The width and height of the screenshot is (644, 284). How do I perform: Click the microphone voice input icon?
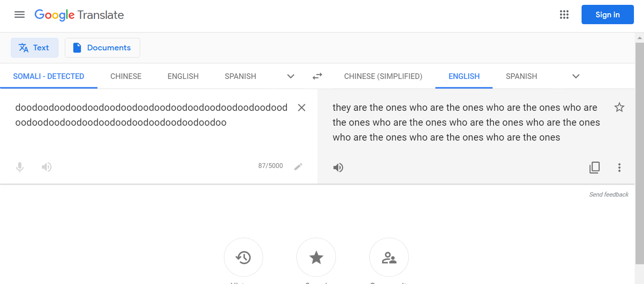click(x=20, y=167)
